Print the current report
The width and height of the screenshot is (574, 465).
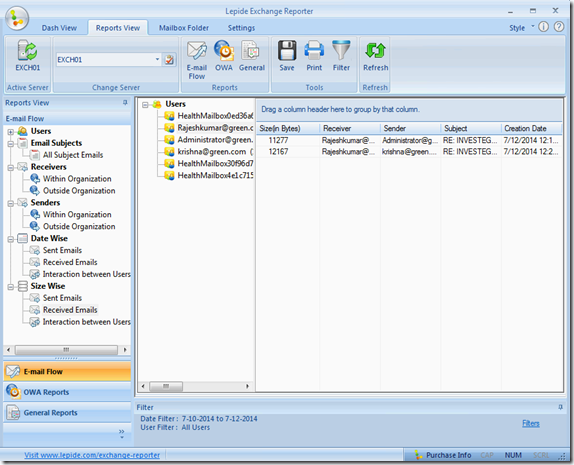(x=314, y=56)
